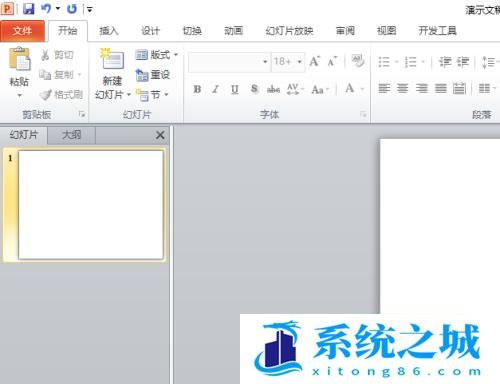500x384 pixels.
Task: Open Change Case Aa option
Action: (x=319, y=89)
